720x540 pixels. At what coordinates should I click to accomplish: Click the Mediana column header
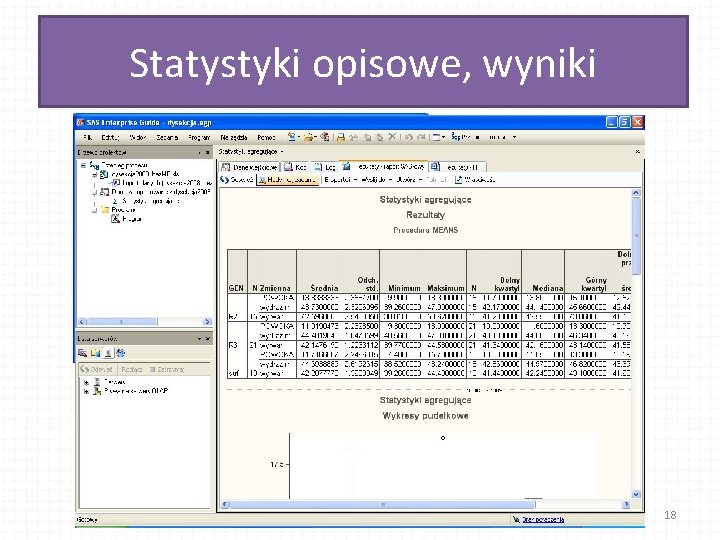click(x=547, y=288)
